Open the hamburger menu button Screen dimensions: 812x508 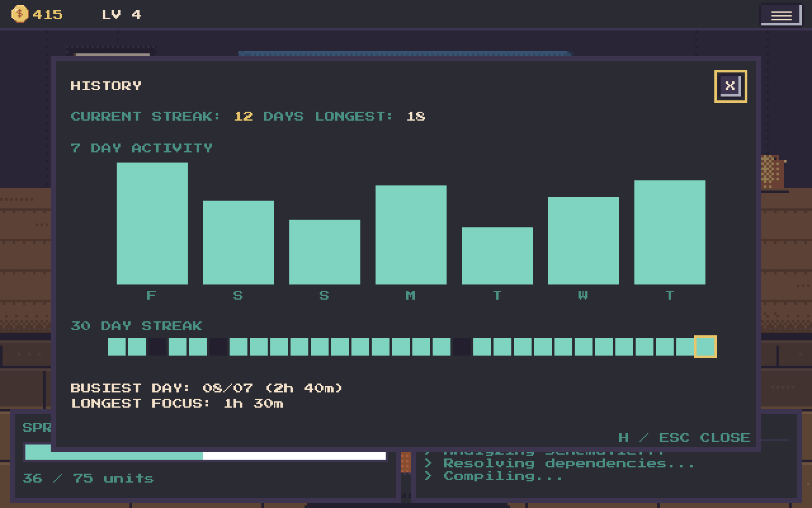[781, 15]
